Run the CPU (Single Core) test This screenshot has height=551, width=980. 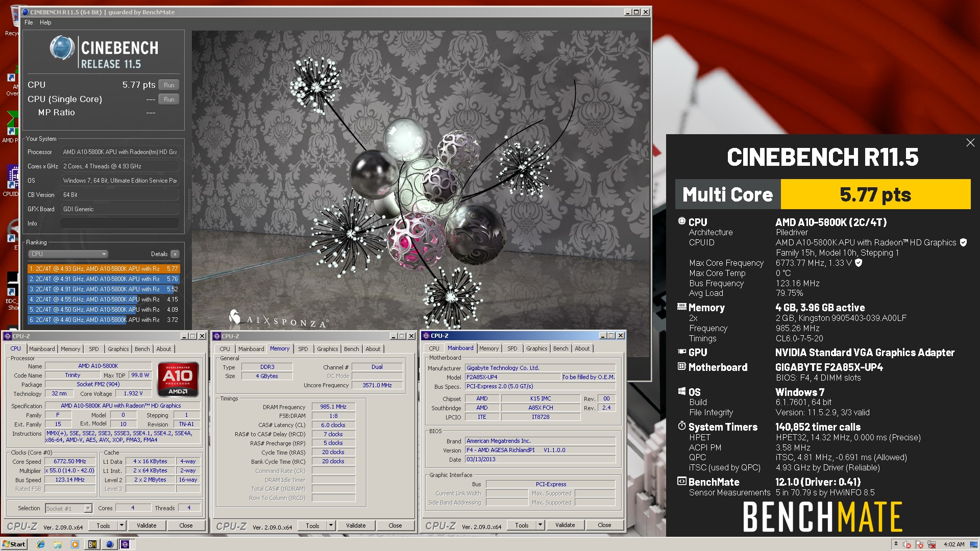(169, 99)
